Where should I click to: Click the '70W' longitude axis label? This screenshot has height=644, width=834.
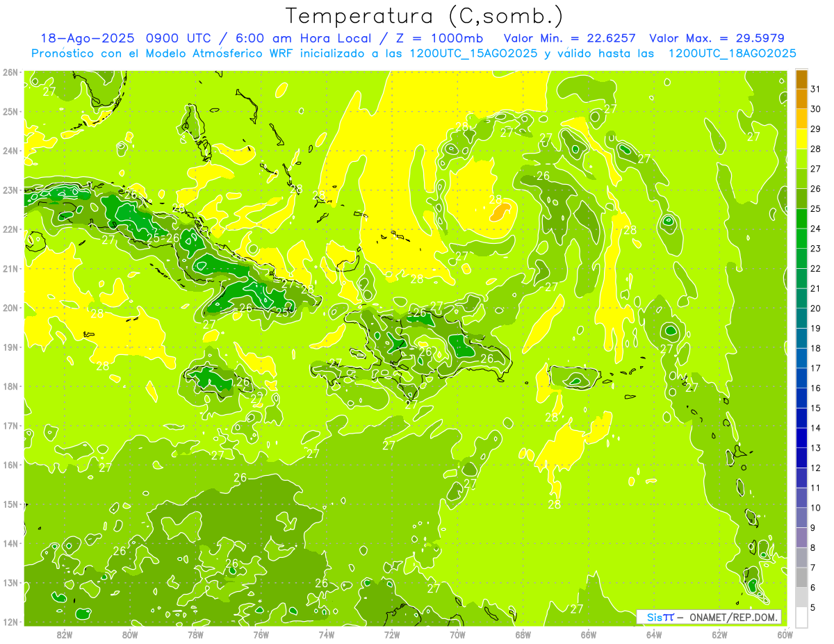(x=457, y=634)
